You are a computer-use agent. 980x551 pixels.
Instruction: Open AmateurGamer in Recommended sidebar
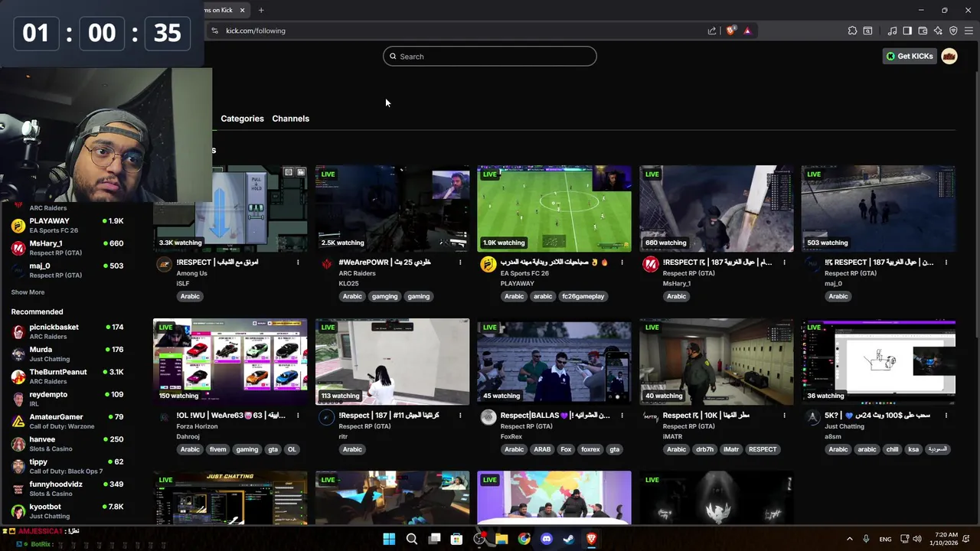coord(67,421)
